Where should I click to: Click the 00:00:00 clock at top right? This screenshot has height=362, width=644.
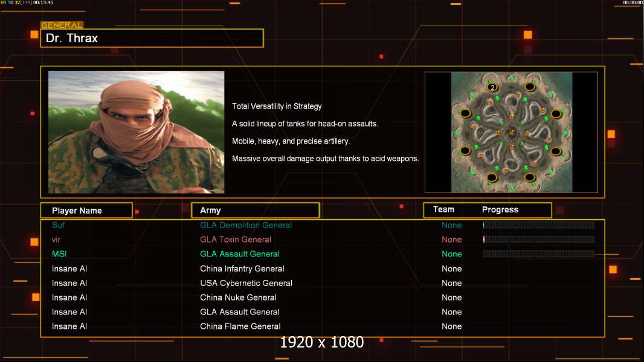point(633,2)
